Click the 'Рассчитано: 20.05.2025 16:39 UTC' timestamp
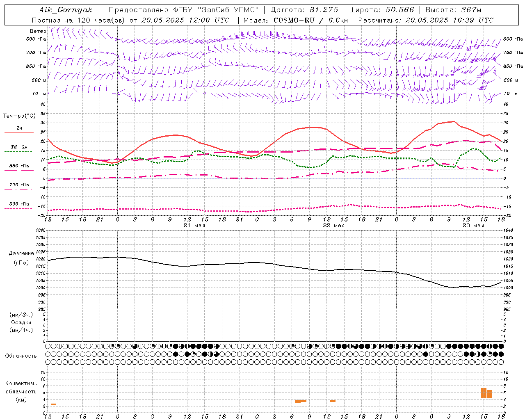This screenshot has height=420, width=525. (426, 20)
